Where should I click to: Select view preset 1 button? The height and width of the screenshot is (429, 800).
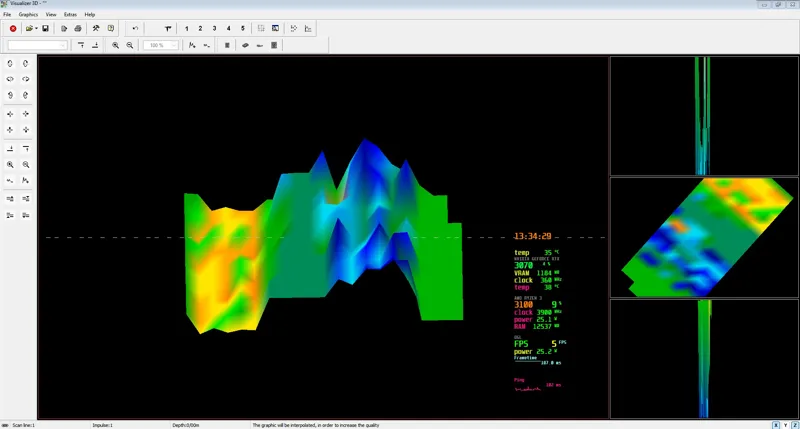tap(187, 29)
